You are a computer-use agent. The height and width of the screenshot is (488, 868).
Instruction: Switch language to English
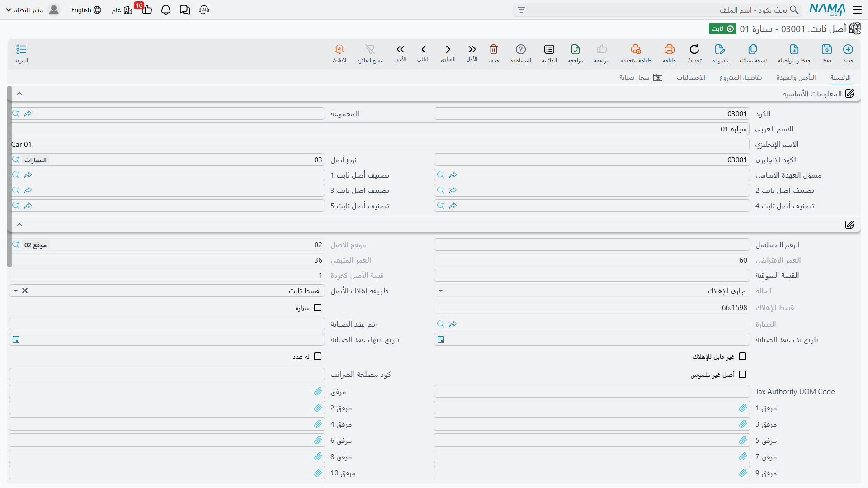pos(86,10)
